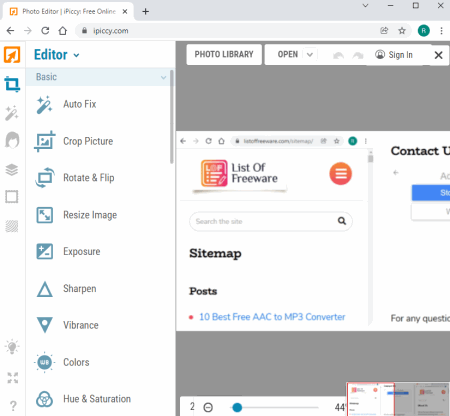The height and width of the screenshot is (416, 450).
Task: Select the Crop Picture label
Action: point(88,141)
